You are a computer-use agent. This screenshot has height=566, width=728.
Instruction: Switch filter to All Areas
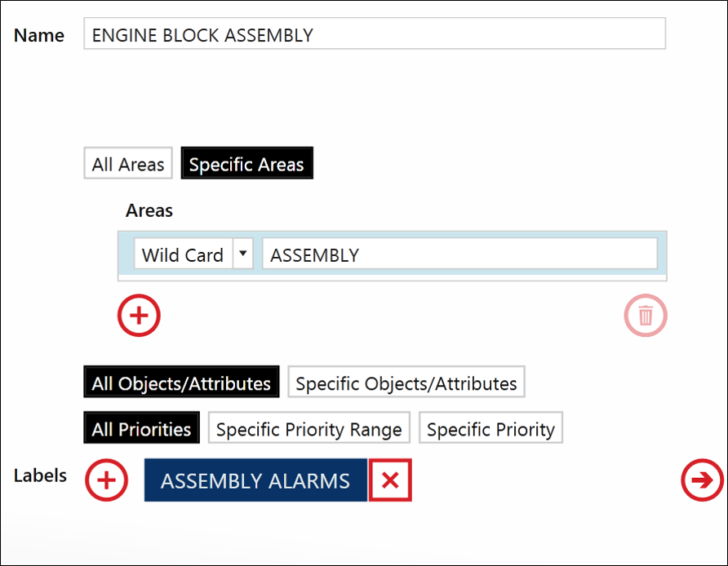(128, 163)
